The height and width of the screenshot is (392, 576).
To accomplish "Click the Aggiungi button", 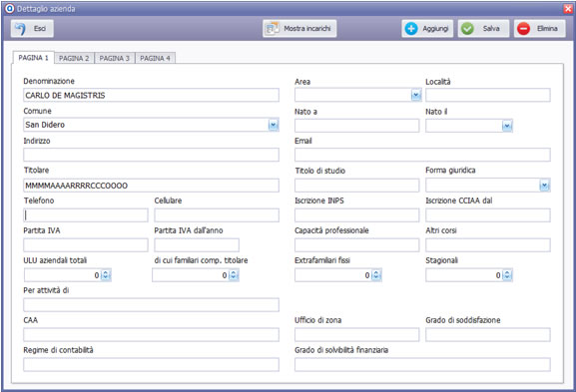I will [x=427, y=29].
